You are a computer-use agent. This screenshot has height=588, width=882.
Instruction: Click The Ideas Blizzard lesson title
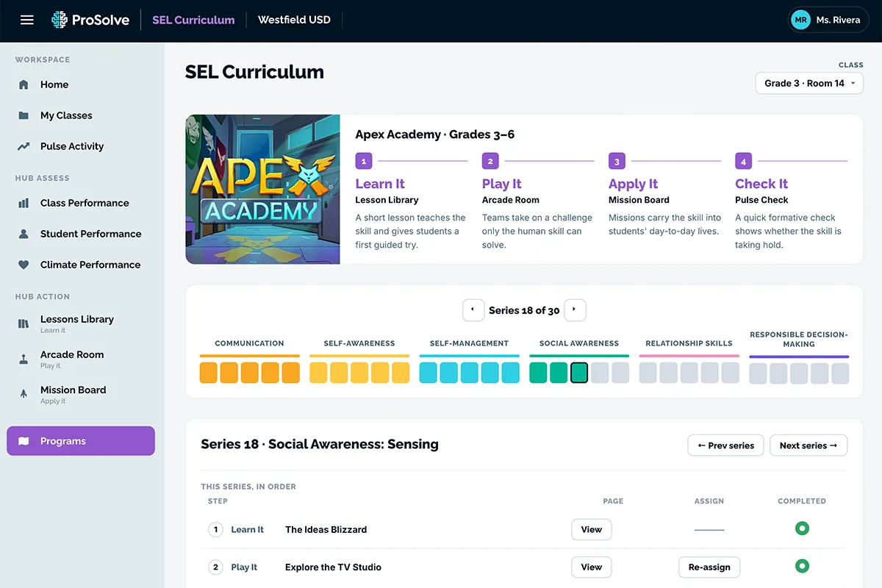(x=326, y=529)
